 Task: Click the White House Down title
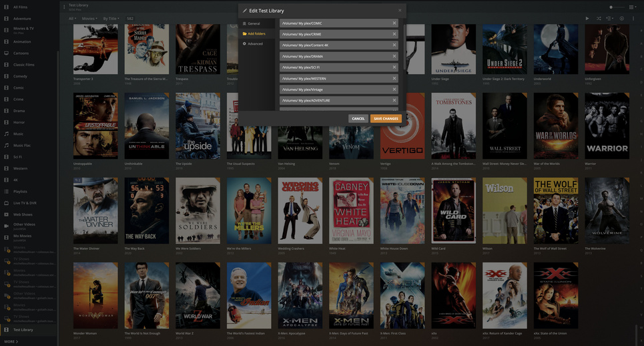coord(394,248)
